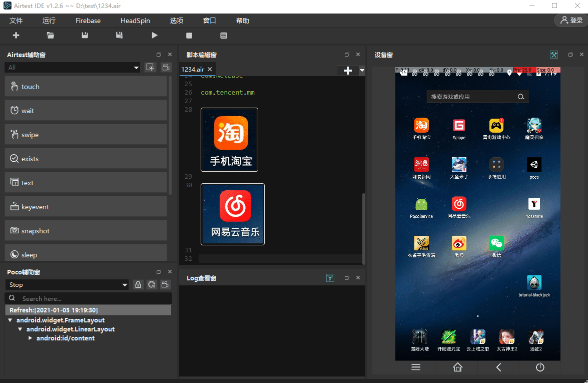Open the Stop mode dropdown in Poco assistant
Image resolution: width=588 pixels, height=383 pixels.
coord(67,285)
